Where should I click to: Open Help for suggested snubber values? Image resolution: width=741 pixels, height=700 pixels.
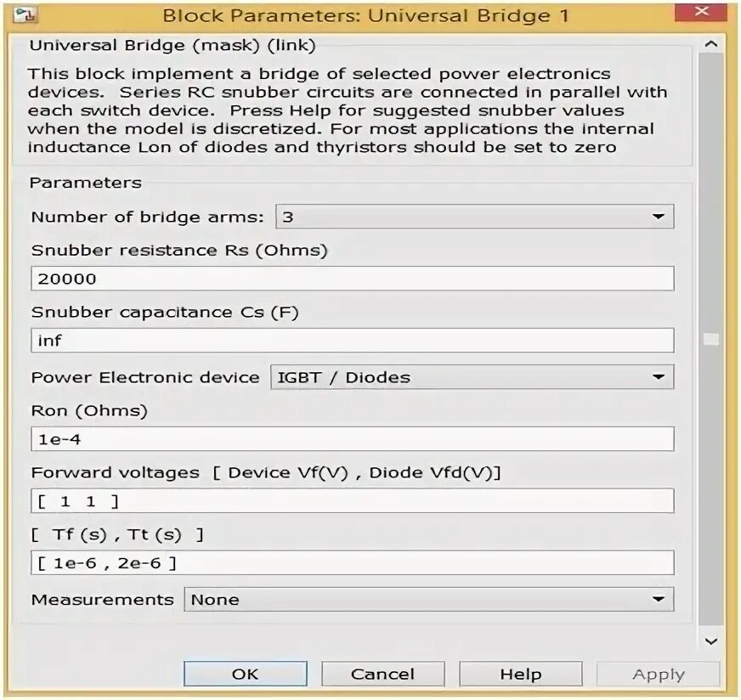coord(521,674)
